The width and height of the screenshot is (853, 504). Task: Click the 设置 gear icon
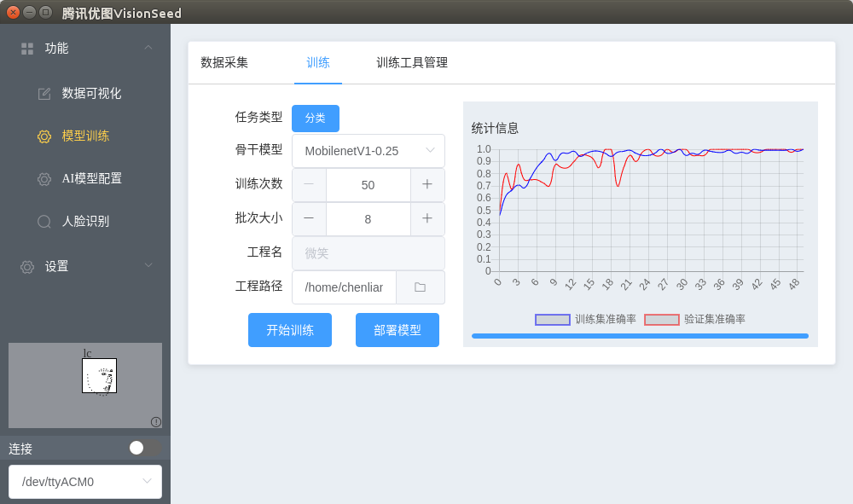point(27,266)
